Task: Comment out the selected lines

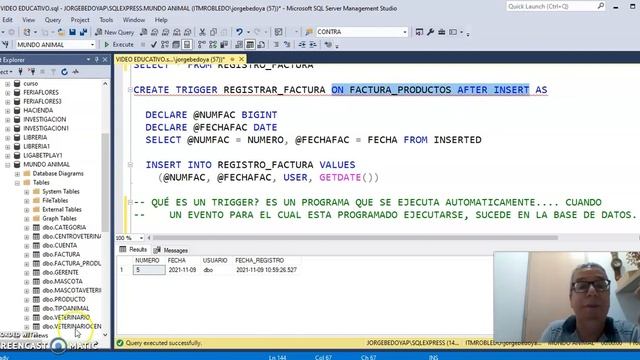Action: 276,44
